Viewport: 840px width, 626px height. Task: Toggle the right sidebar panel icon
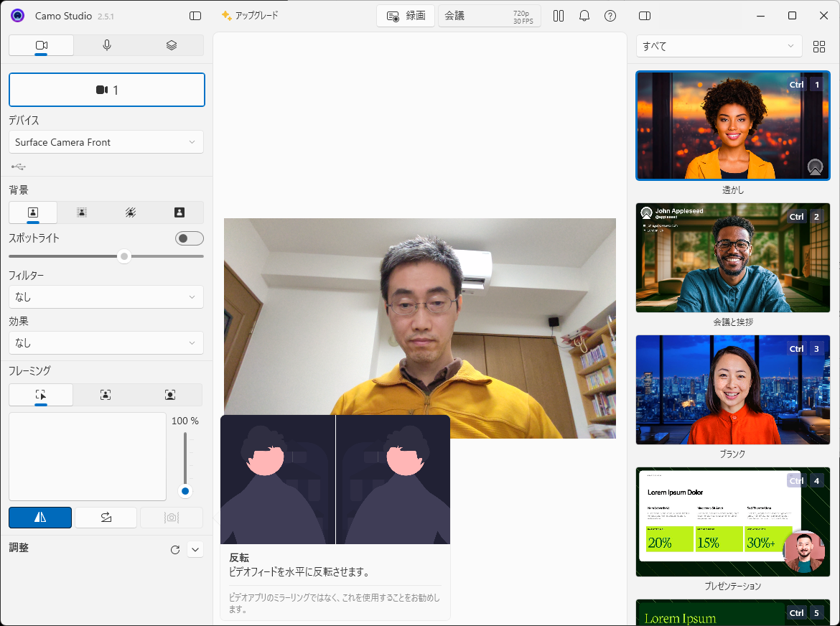coord(645,16)
